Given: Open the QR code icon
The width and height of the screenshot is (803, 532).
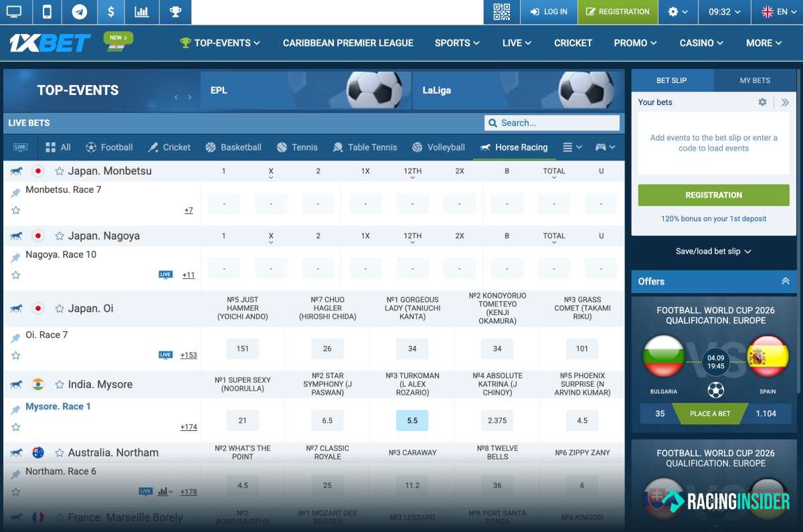Looking at the screenshot, I should coord(501,11).
